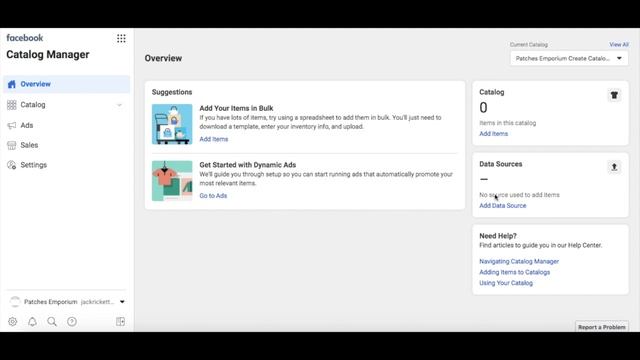The image size is (640, 360).
Task: Select Overview in the sidebar
Action: pos(67,84)
